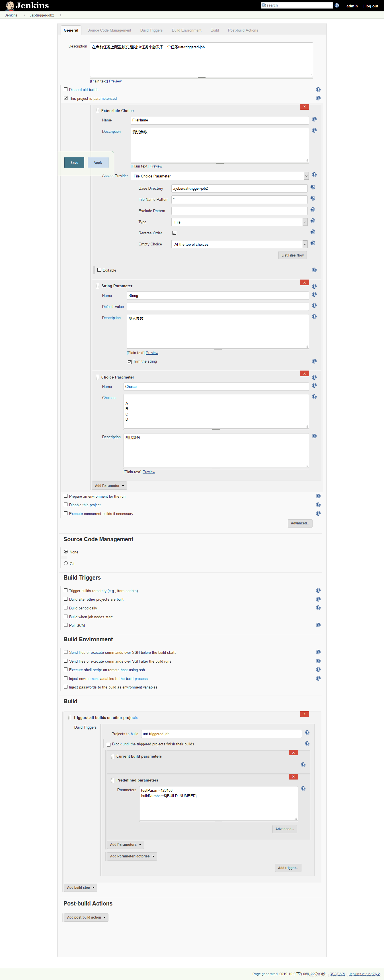Click log out link
Screen dimensions: 384x980
(372, 6)
